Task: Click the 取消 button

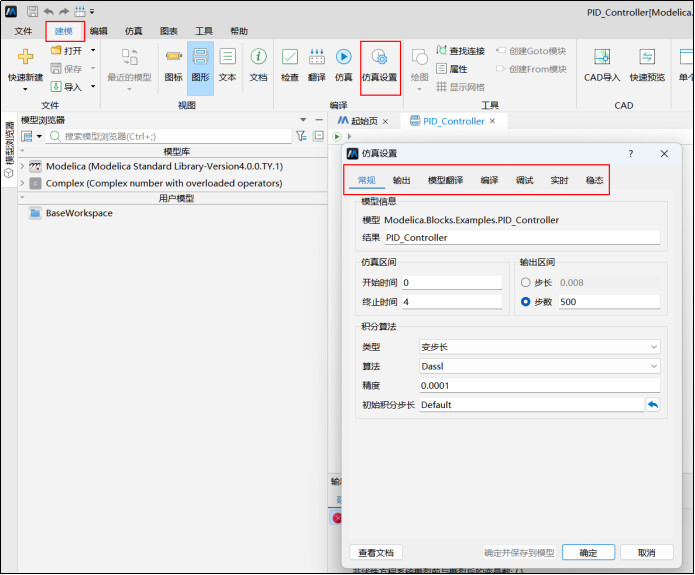Action: [x=647, y=552]
